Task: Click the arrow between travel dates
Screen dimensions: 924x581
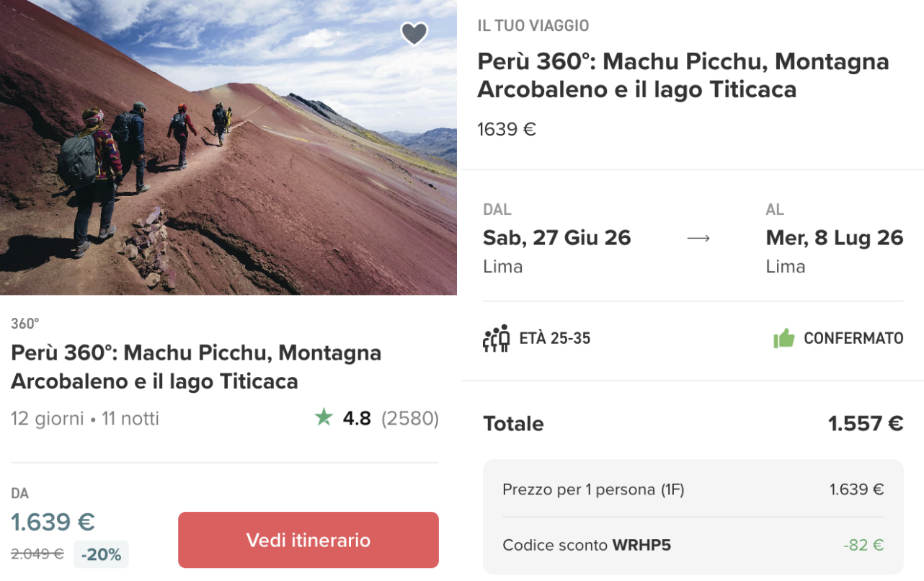Action: click(x=698, y=238)
